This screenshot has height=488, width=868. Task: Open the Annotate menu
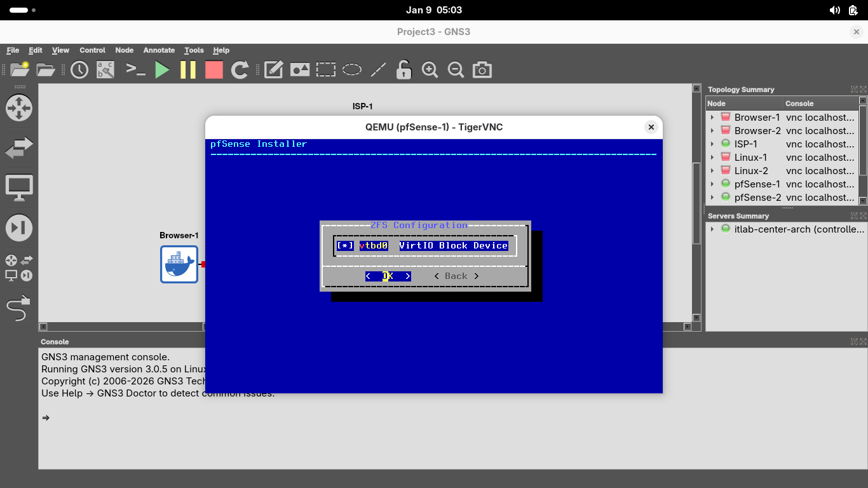click(159, 50)
